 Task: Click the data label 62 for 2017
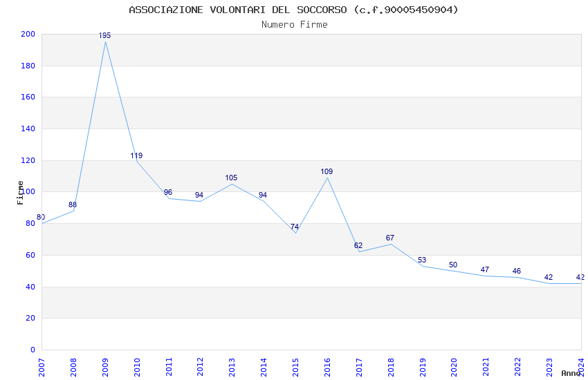358,245
